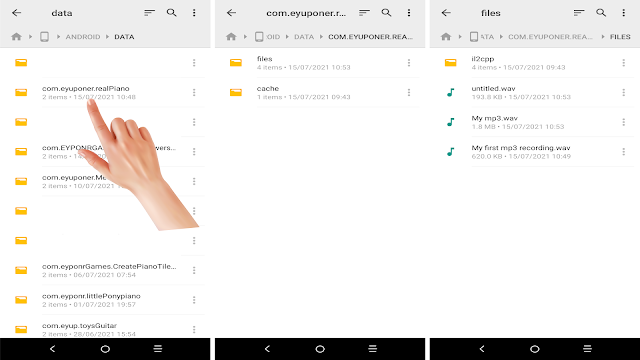Open sort options in com.eyuponer.r... screen
The image size is (640, 360).
(364, 13)
